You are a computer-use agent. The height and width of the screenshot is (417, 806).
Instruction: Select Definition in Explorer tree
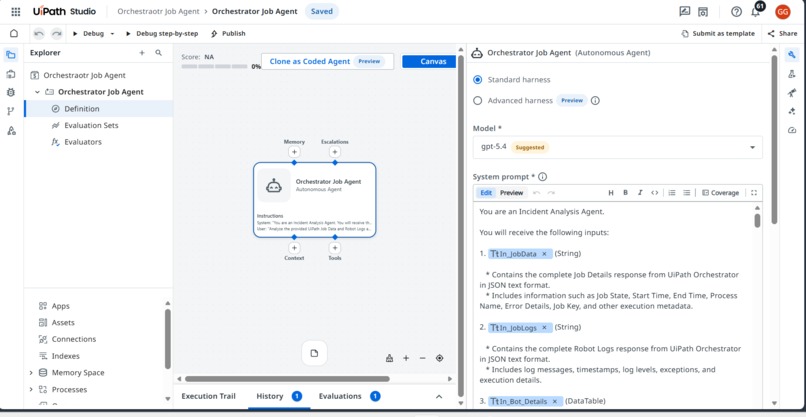[x=98, y=109]
